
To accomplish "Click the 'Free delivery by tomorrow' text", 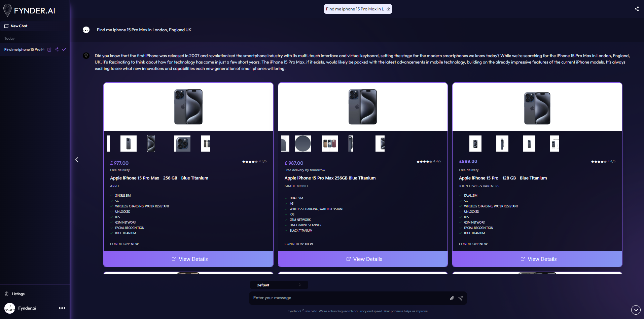I will (305, 170).
